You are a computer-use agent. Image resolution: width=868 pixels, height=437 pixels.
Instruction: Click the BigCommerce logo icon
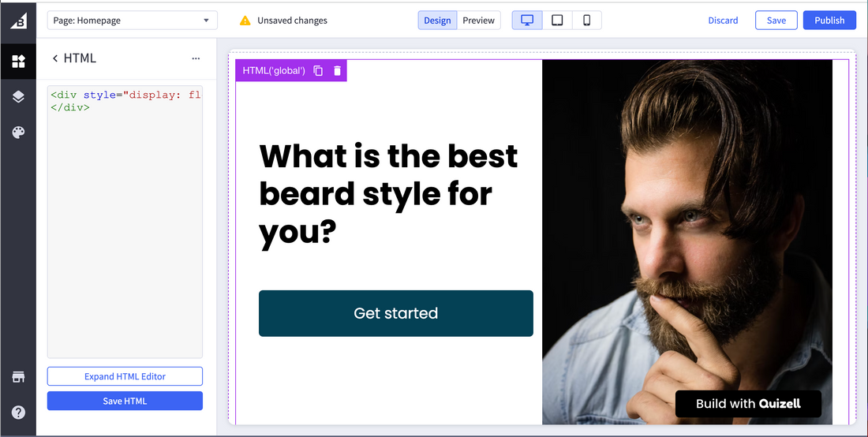[18, 21]
